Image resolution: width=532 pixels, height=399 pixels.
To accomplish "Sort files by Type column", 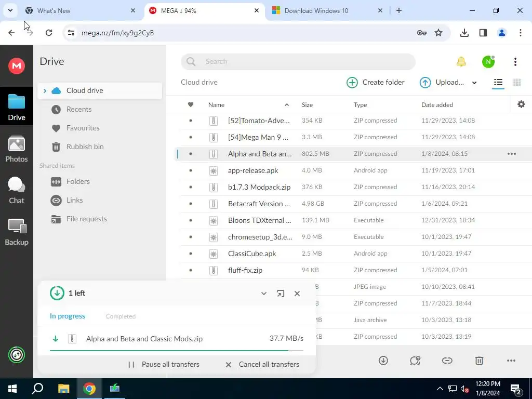I will coord(360,105).
